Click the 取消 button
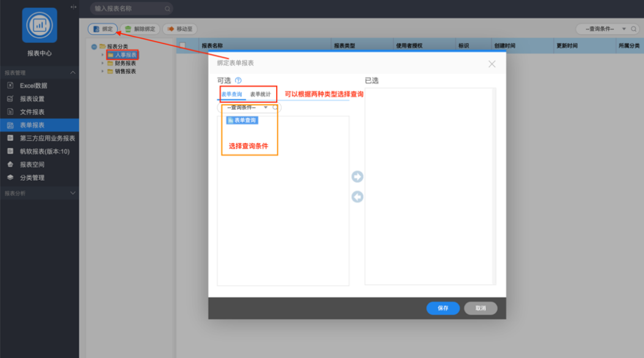The width and height of the screenshot is (644, 358). (x=481, y=308)
